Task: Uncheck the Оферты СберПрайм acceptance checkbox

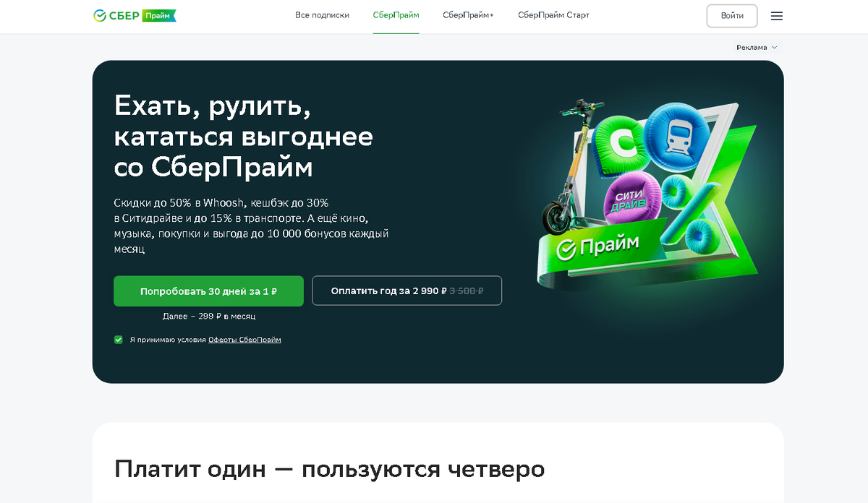Action: pyautogui.click(x=119, y=340)
